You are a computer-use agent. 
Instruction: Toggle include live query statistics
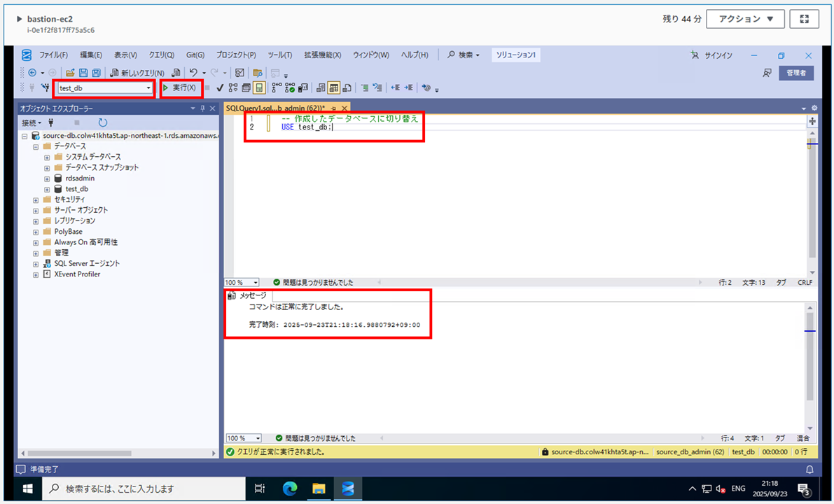click(x=290, y=87)
